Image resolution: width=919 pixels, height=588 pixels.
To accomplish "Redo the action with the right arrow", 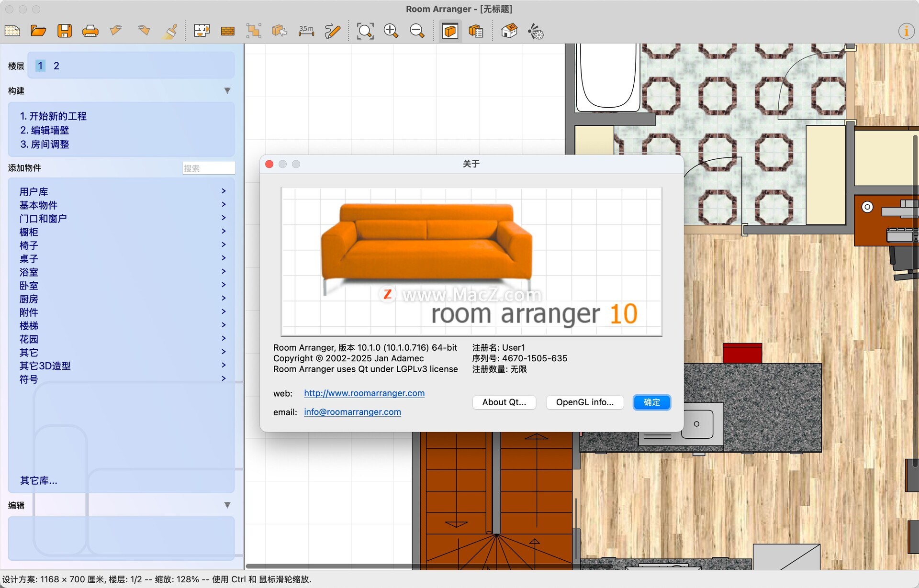I will tap(143, 31).
